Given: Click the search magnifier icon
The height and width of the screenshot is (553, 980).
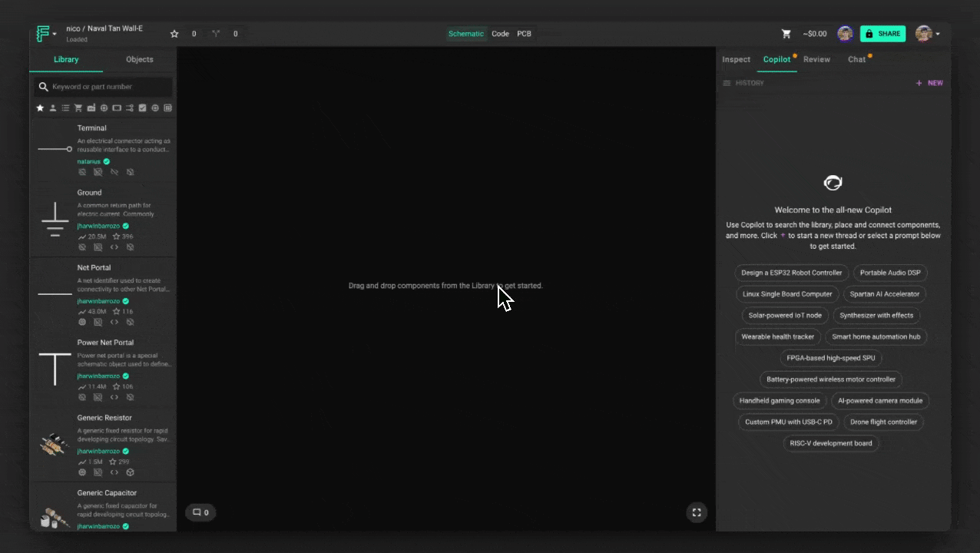Looking at the screenshot, I should [x=43, y=87].
